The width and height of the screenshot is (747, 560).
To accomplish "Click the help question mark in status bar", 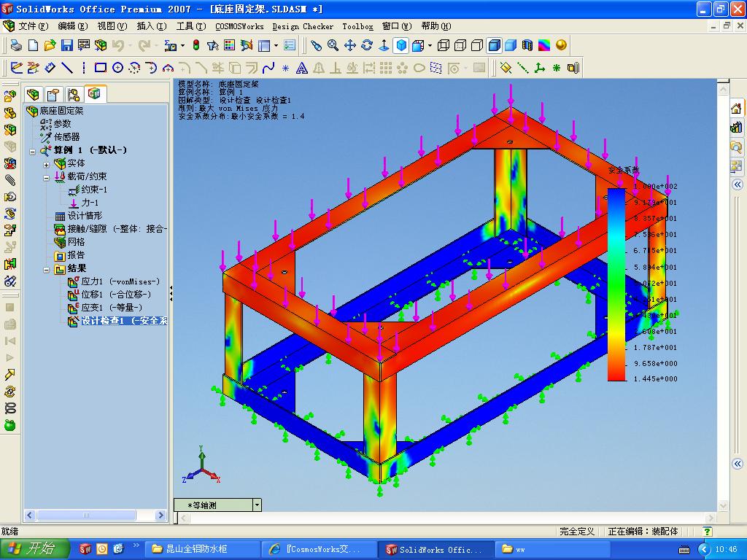I will pyautogui.click(x=708, y=532).
